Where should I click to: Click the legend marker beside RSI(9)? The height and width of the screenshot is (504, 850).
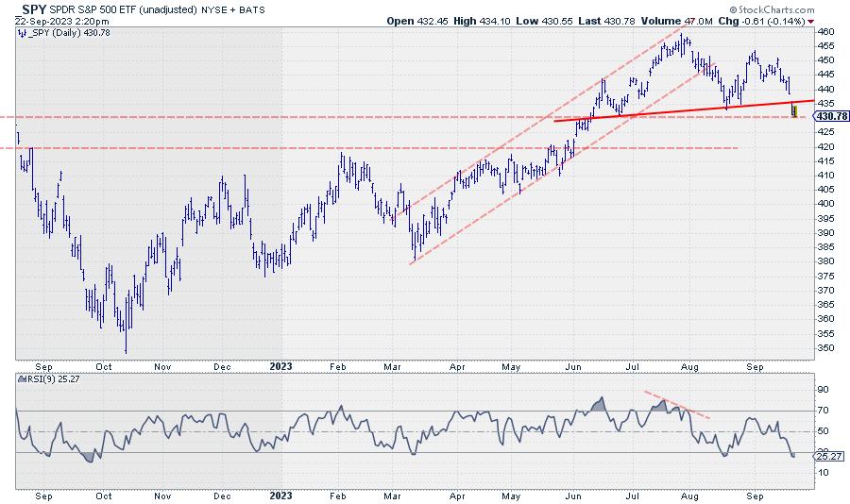pos(21,380)
